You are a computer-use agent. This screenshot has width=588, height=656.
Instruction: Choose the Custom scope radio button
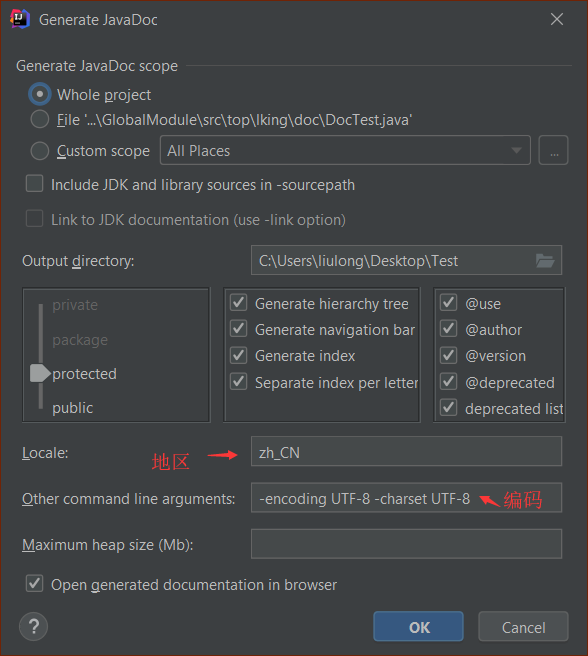tap(40, 151)
